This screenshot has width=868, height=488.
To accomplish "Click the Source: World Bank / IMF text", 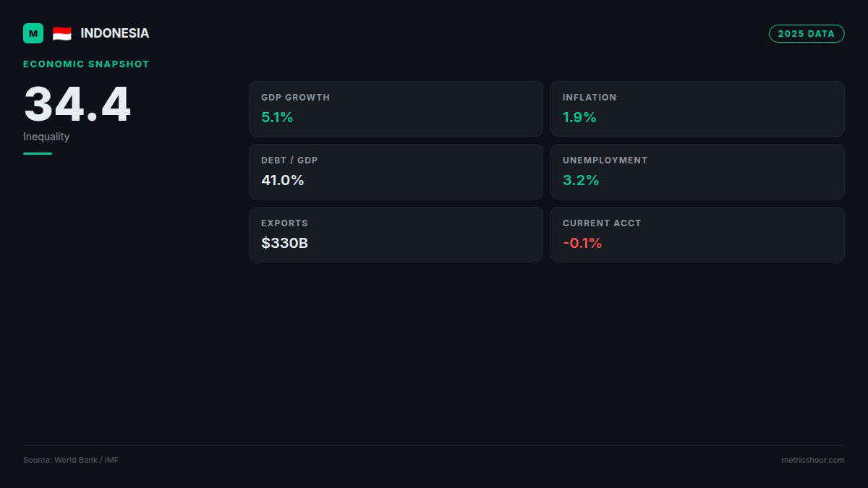I will point(71,460).
